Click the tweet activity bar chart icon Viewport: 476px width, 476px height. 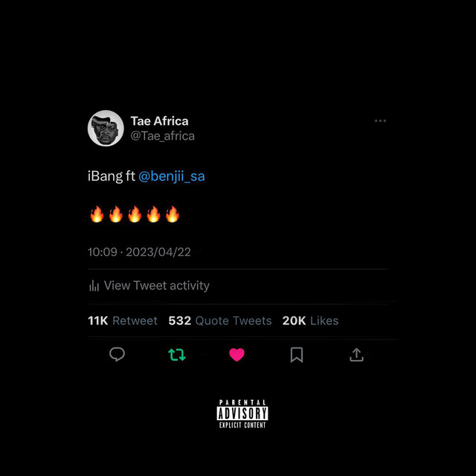(94, 286)
